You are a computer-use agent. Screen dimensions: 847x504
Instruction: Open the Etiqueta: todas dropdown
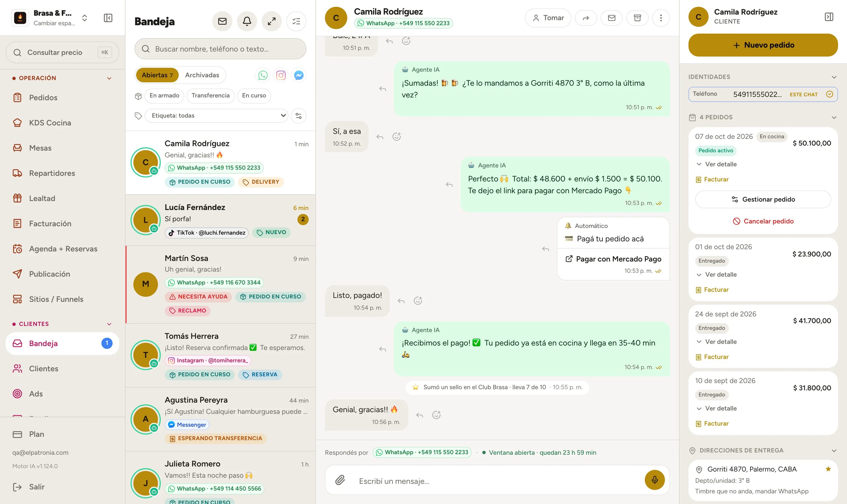click(x=216, y=116)
